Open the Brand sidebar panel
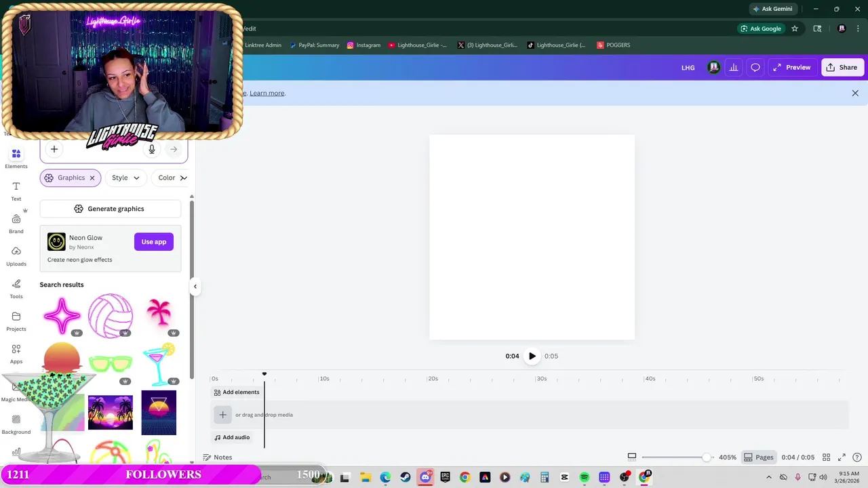Screen dimensions: 868x488 [x=16, y=224]
